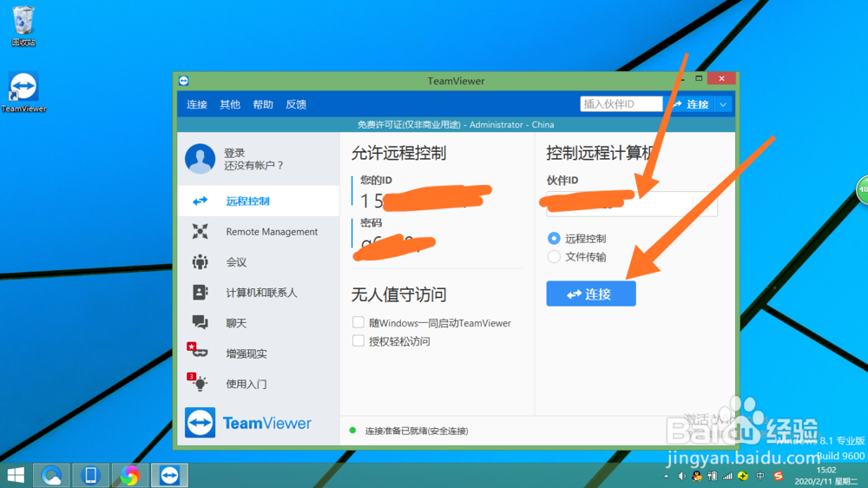Click the 您的ID value
This screenshot has height=488, width=868.
[x=424, y=200]
